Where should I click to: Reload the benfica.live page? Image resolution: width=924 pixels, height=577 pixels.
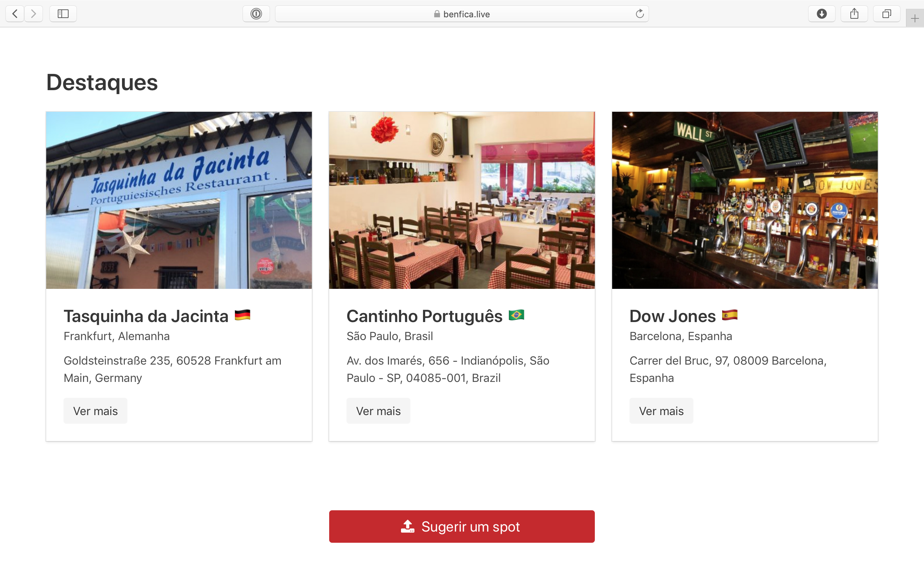click(x=640, y=14)
